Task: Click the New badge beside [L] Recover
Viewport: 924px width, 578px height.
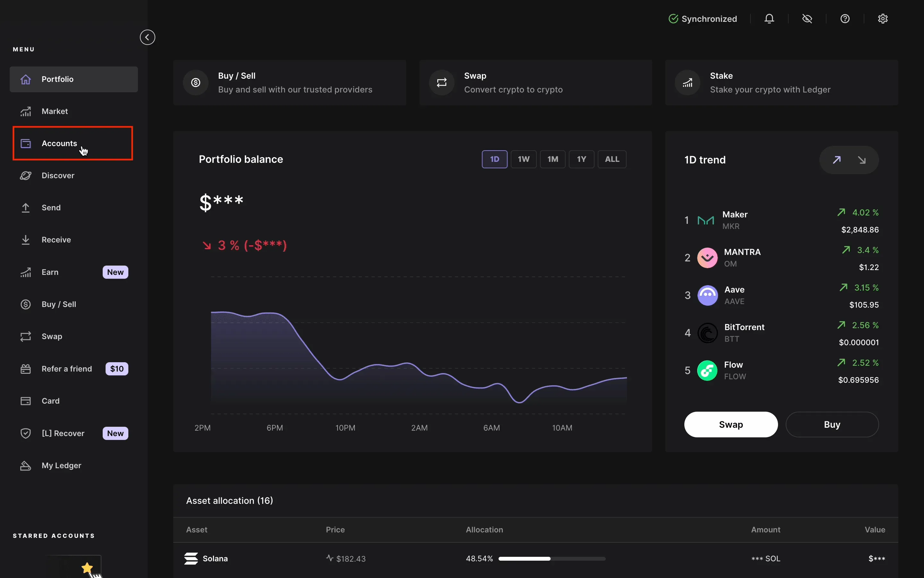Action: (115, 433)
